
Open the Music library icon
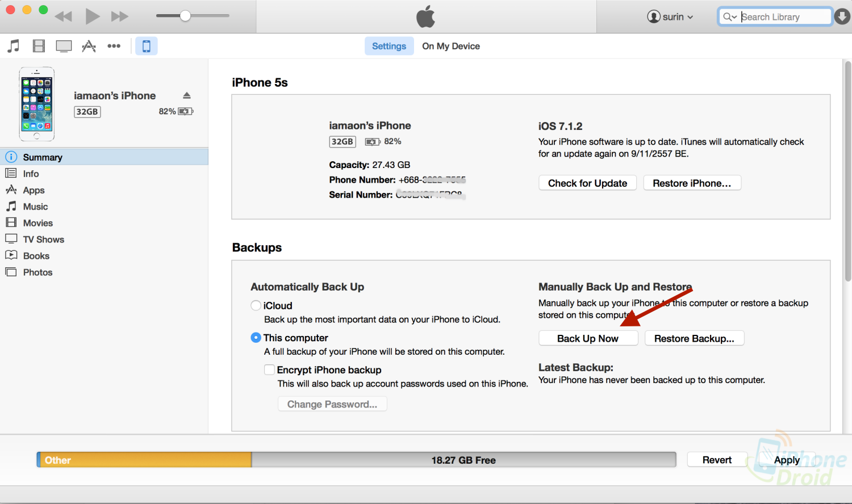(x=13, y=46)
